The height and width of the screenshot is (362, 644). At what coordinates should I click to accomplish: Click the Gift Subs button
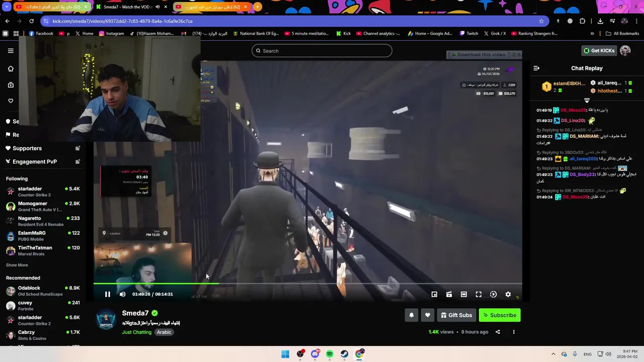[456, 315]
